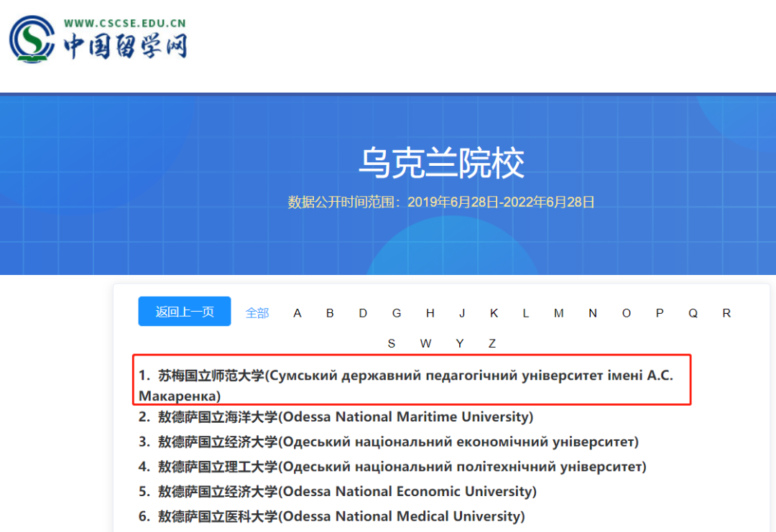This screenshot has height=532, width=776.
Task: Filter schools by letter A
Action: pos(297,313)
